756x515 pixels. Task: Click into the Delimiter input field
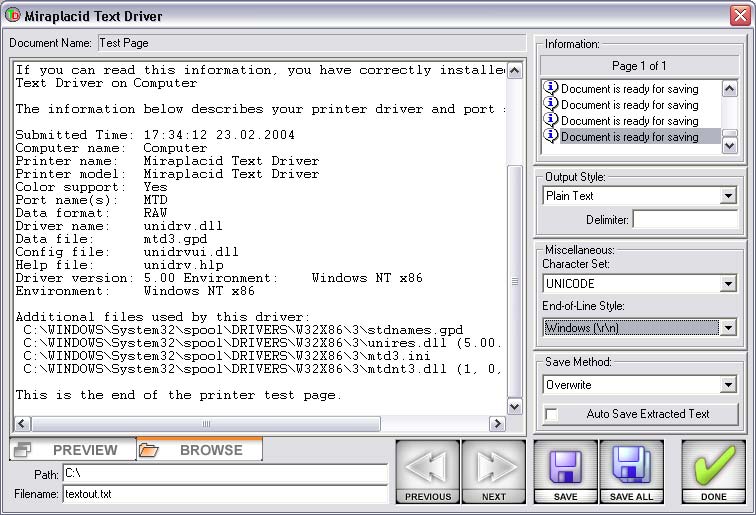[685, 220]
